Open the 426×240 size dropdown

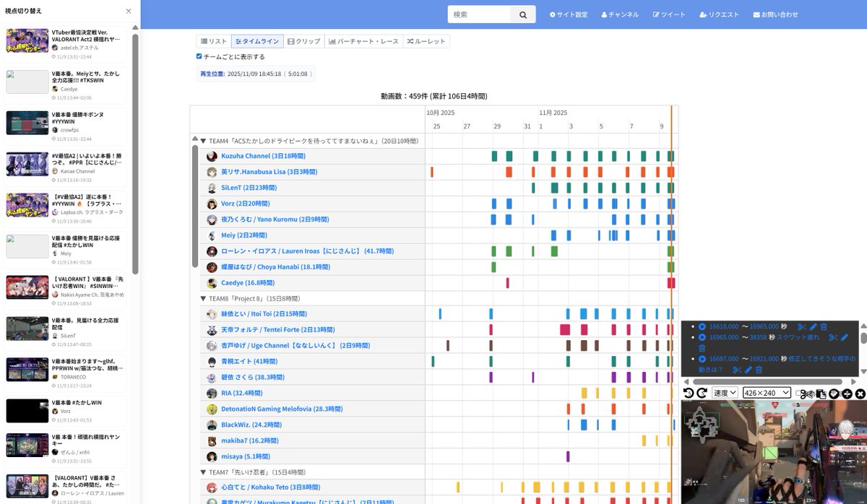click(767, 394)
